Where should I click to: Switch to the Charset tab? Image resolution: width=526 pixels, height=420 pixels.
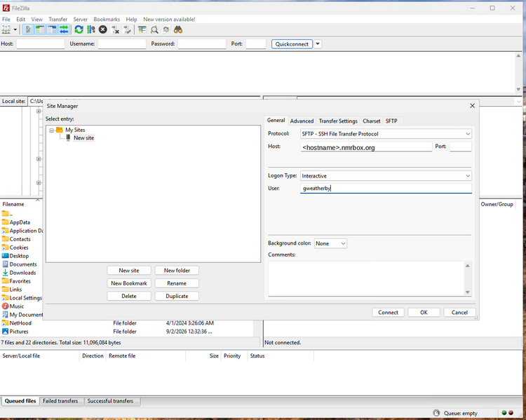point(372,121)
